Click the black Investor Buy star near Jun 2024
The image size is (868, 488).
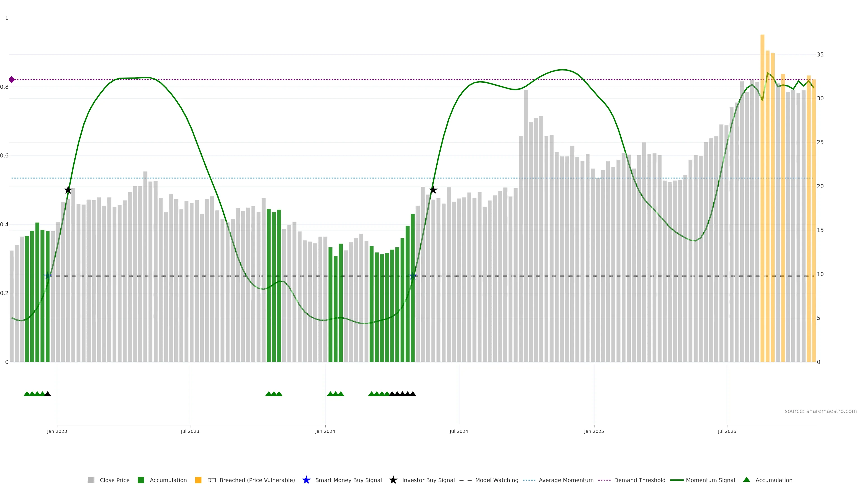[x=433, y=190]
